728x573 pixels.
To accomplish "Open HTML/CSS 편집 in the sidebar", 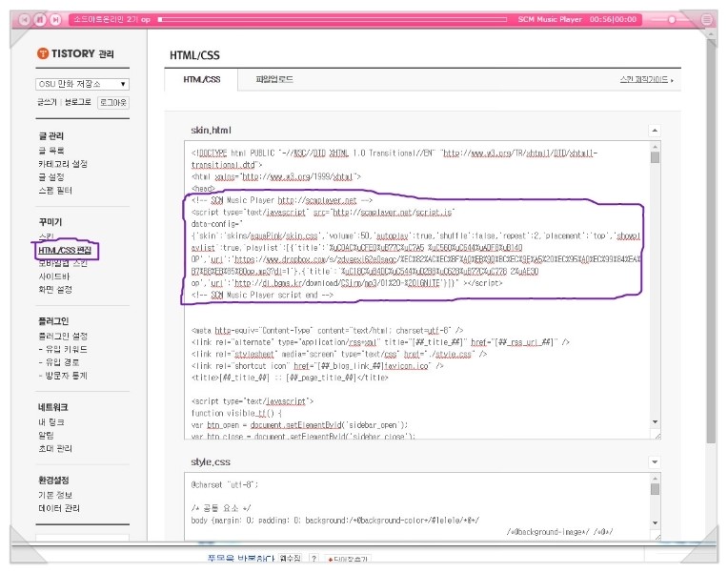I will (x=65, y=250).
